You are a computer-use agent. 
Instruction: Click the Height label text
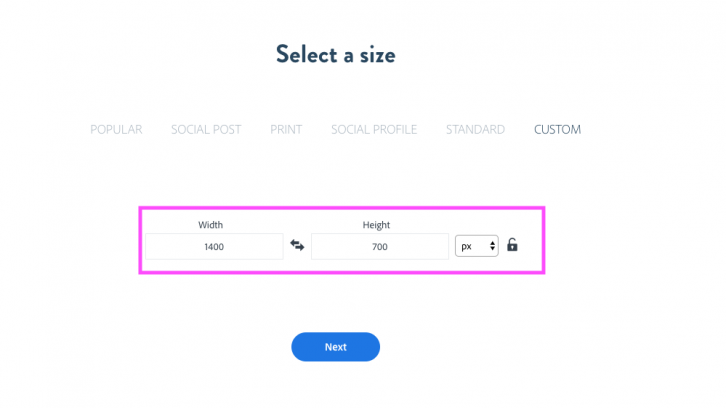376,225
